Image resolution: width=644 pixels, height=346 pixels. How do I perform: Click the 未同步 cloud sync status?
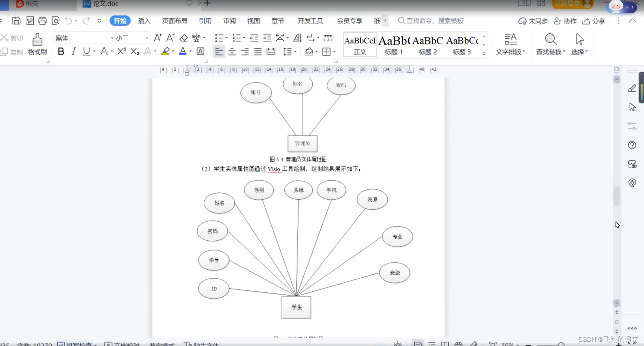pos(533,21)
